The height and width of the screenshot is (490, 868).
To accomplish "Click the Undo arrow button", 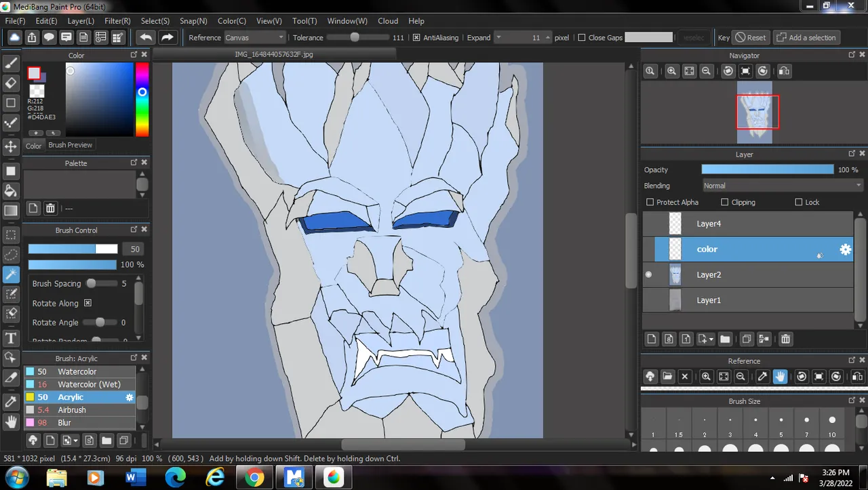I will click(x=146, y=37).
